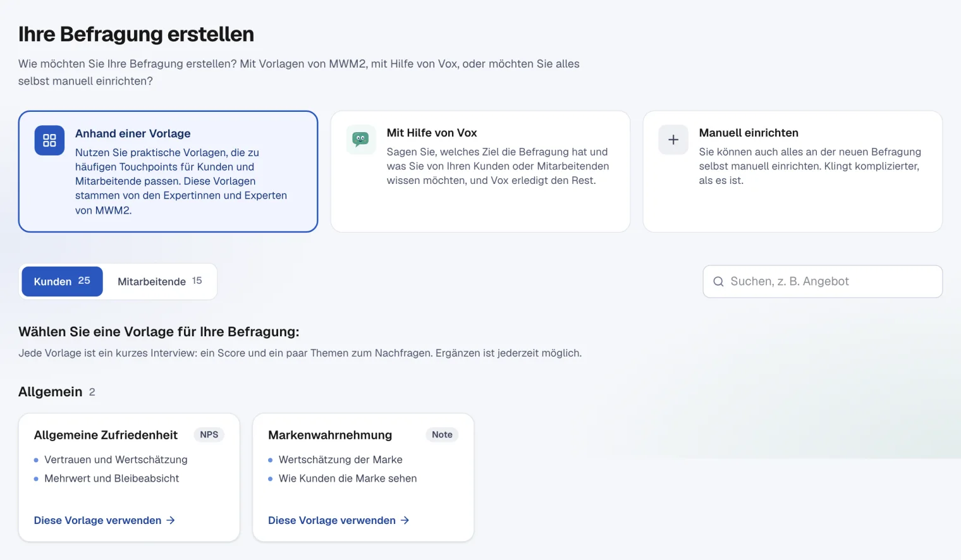Click the 'Allgemein' section heading

pos(51,392)
